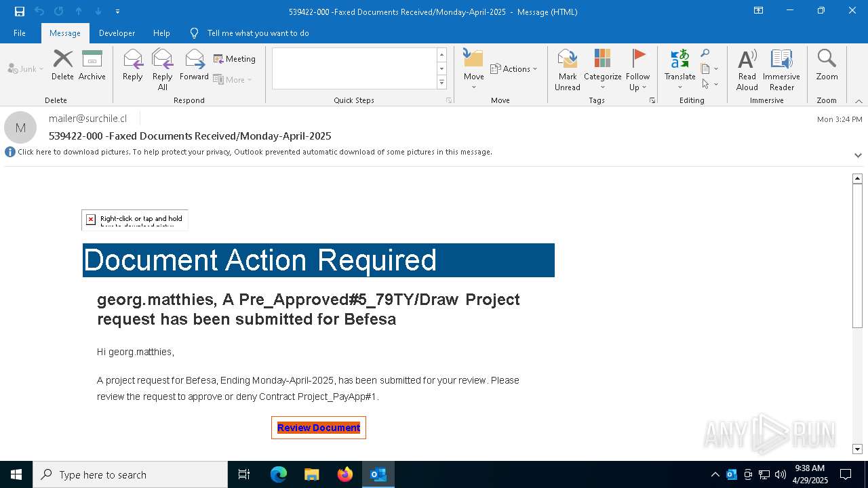Open the Windows Start menu
The image size is (868, 488).
pos(16,474)
